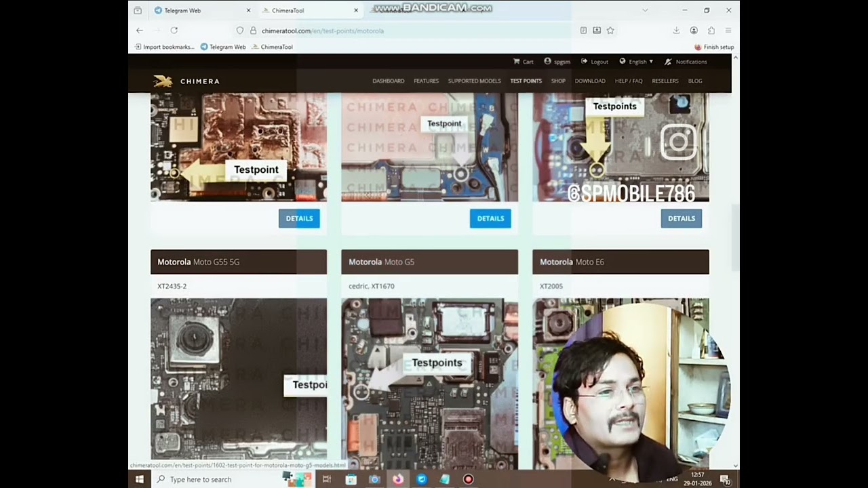The height and width of the screenshot is (488, 868).
Task: Expand the list all tabs chevron
Action: click(x=645, y=10)
